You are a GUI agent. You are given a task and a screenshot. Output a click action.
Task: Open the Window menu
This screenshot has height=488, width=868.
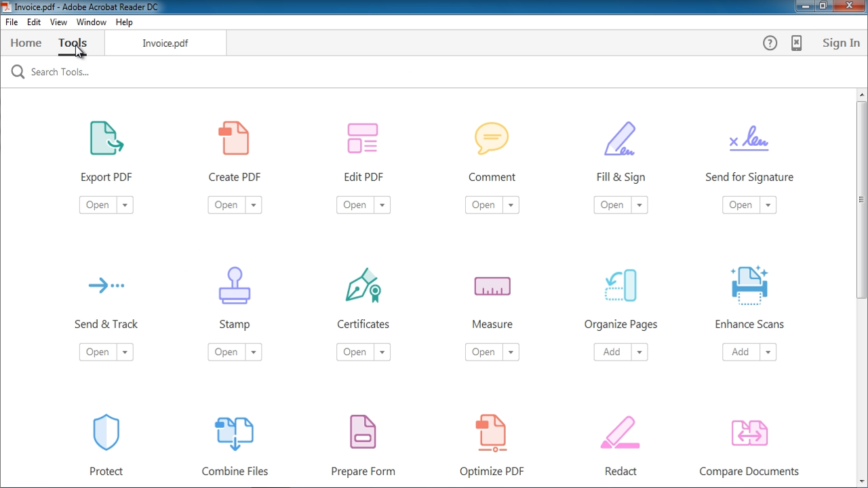tap(92, 22)
